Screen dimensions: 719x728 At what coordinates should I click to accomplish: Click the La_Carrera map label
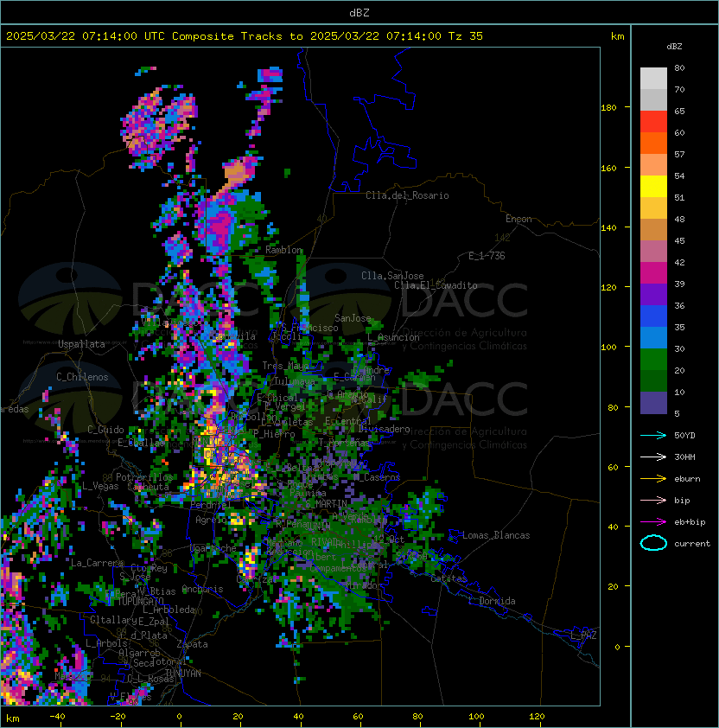tap(97, 563)
